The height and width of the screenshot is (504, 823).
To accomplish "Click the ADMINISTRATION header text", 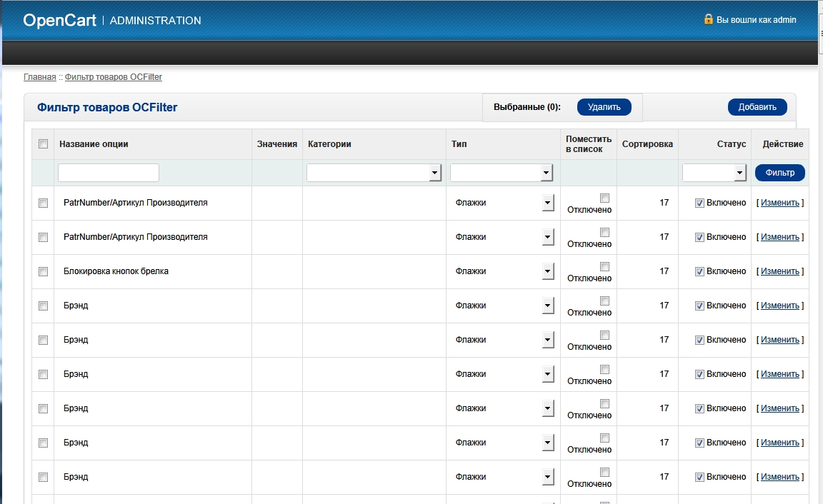I will (155, 21).
